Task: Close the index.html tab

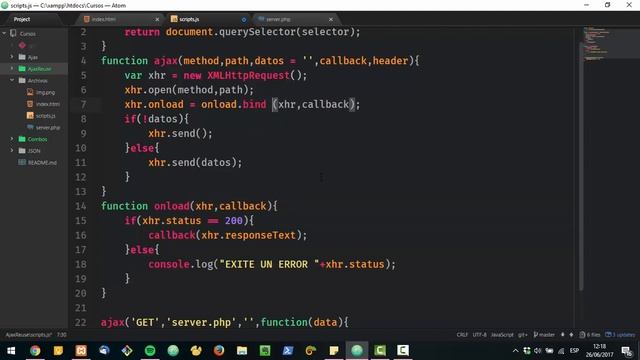Action: [157, 19]
